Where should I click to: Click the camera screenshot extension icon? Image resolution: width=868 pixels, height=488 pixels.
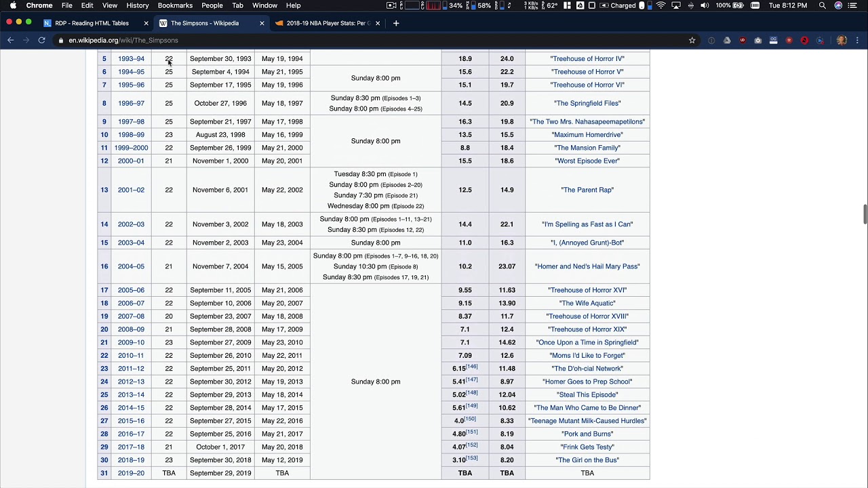tap(757, 40)
